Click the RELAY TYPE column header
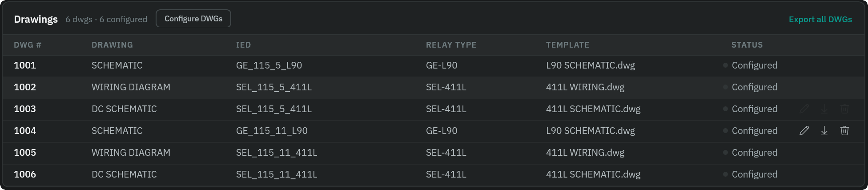868x190 pixels. tap(451, 45)
